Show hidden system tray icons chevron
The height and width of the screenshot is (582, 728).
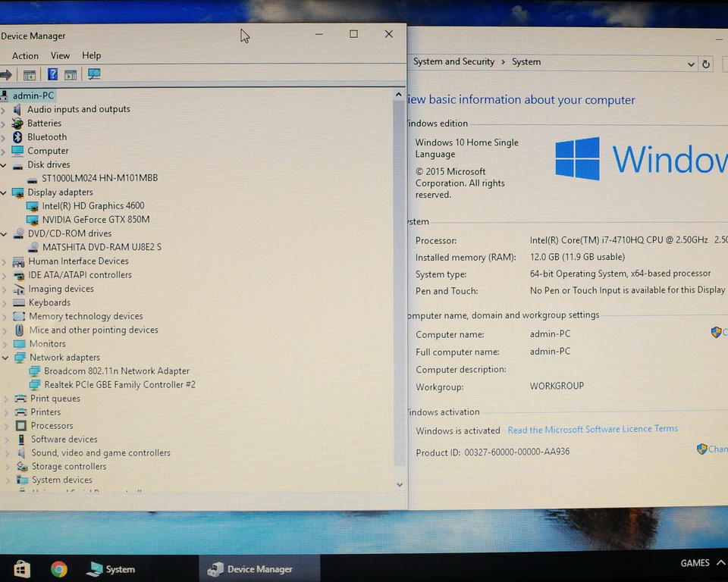720,563
